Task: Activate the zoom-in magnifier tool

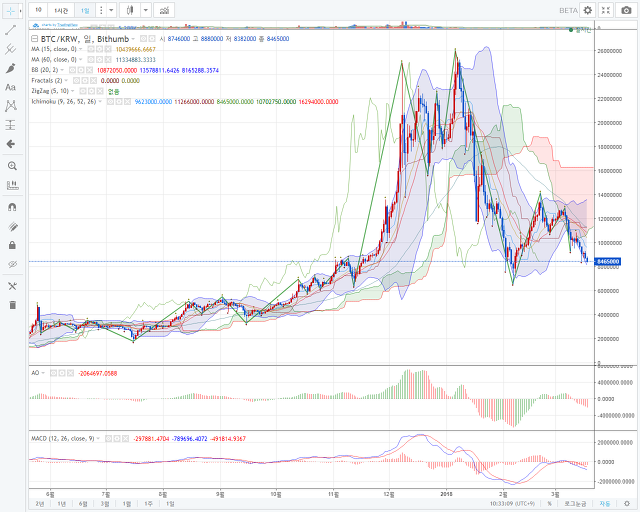Action: (x=12, y=166)
